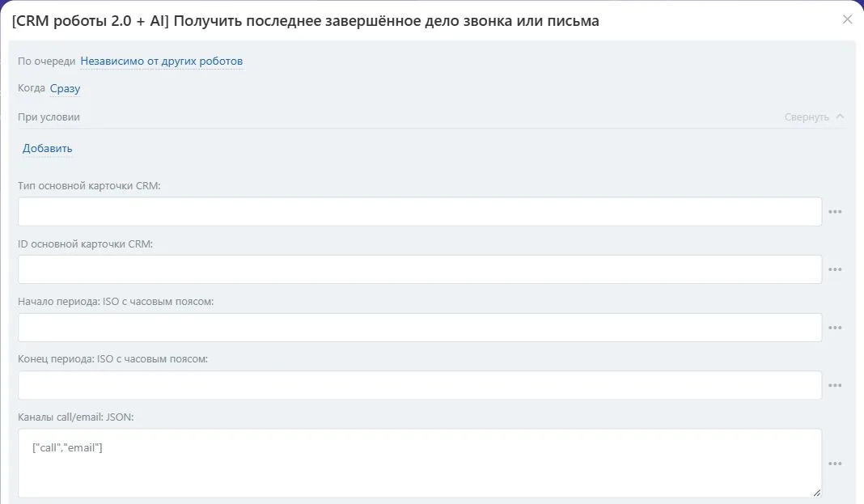Click the Тип основной карточки CRM label
Image resolution: width=864 pixels, height=504 pixels.
pos(89,185)
